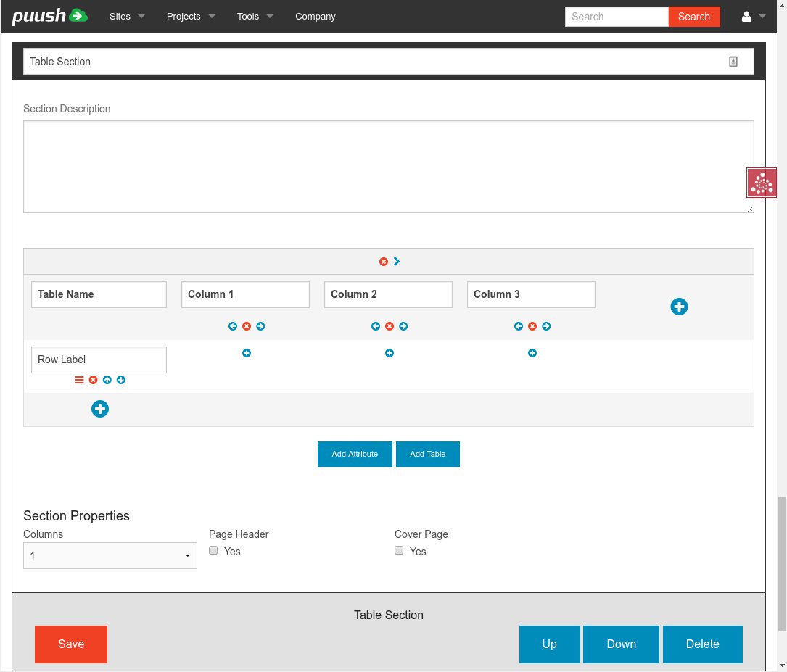
Task: Move Column 2 left with arrow icon
Action: [376, 326]
